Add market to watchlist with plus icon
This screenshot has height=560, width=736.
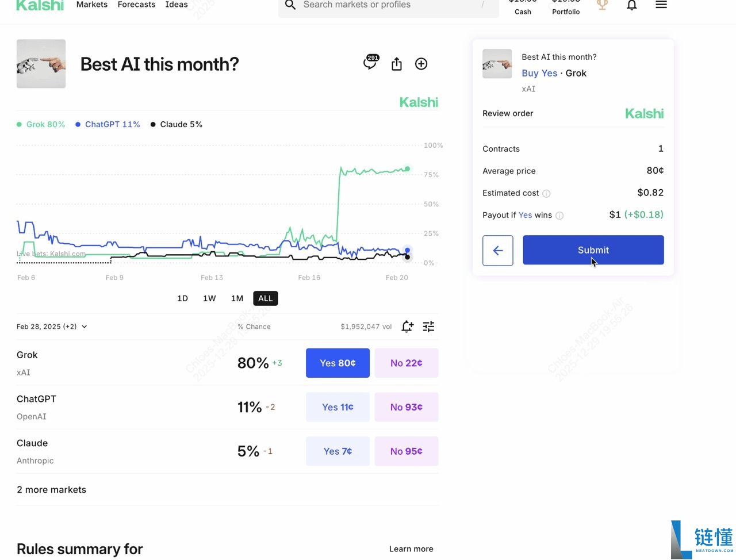pyautogui.click(x=421, y=64)
